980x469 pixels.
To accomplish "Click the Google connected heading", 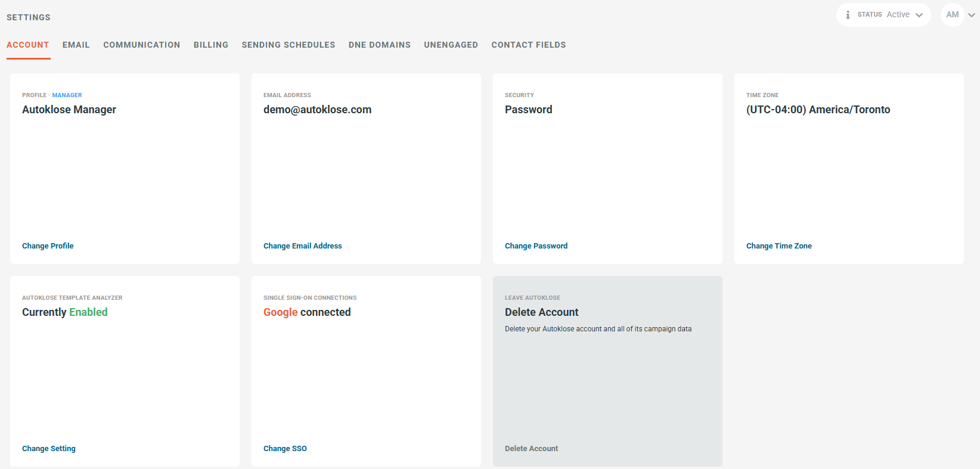I will (307, 312).
